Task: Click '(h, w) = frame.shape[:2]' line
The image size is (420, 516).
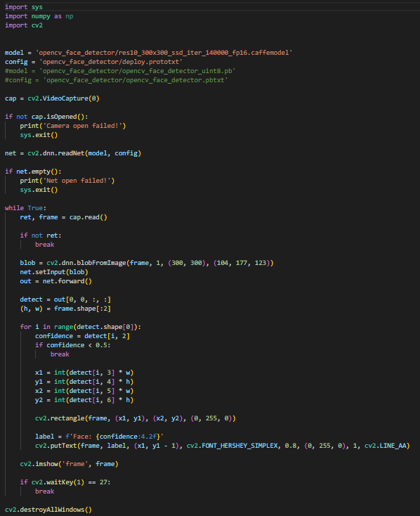Action: tap(65, 309)
